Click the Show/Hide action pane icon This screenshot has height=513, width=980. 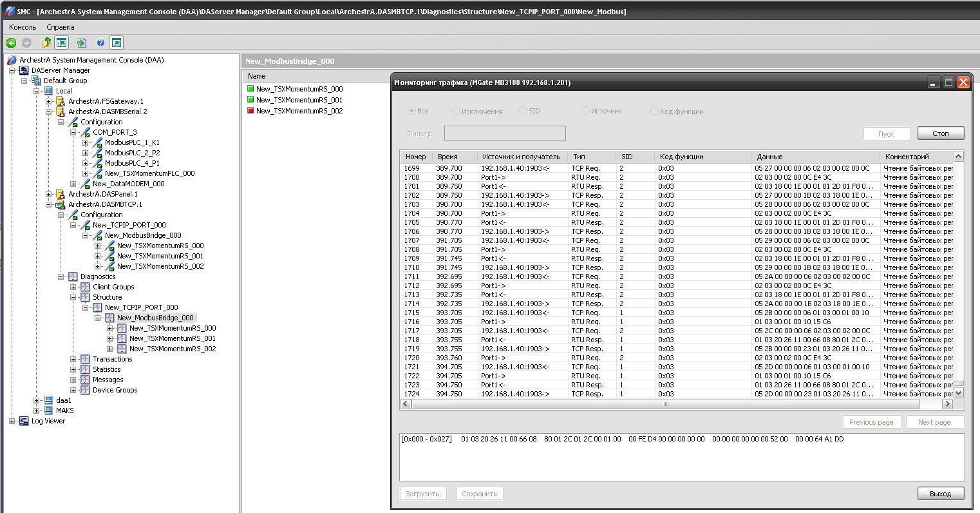click(x=117, y=43)
